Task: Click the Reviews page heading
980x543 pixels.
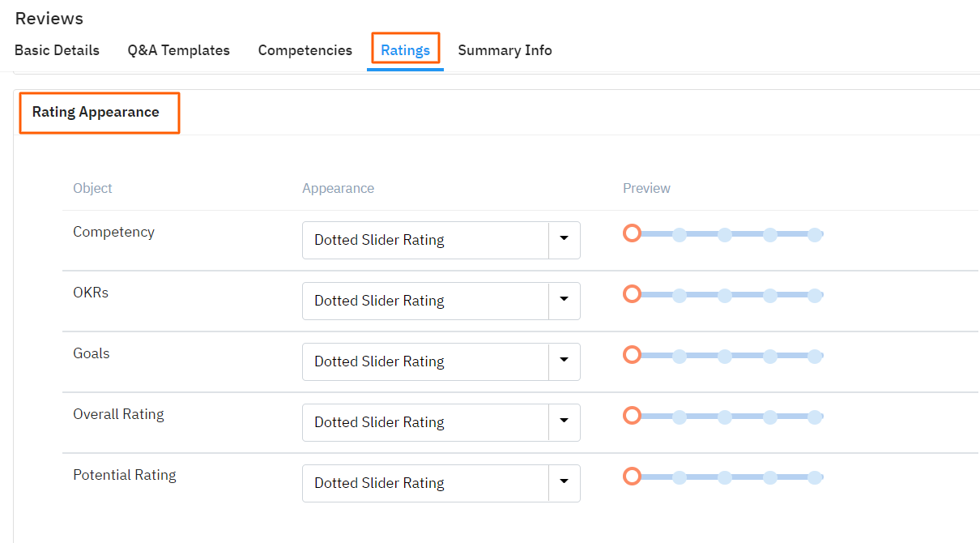Action: [49, 18]
